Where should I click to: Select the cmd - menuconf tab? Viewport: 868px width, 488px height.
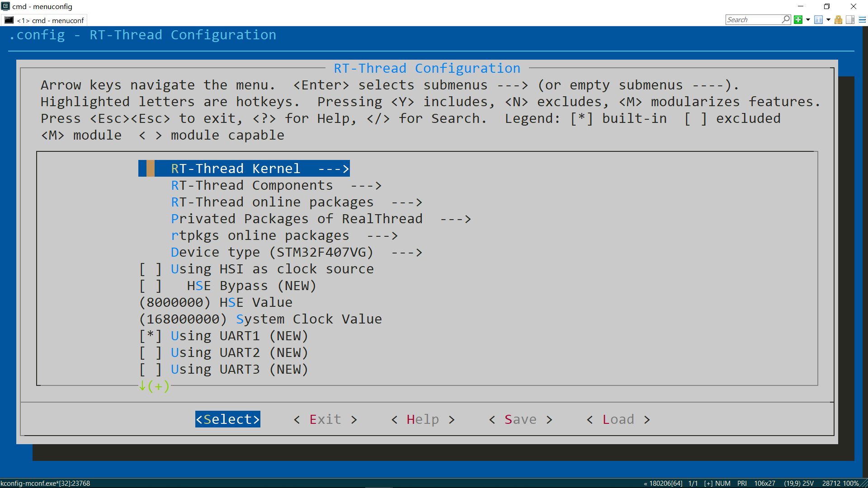point(50,20)
